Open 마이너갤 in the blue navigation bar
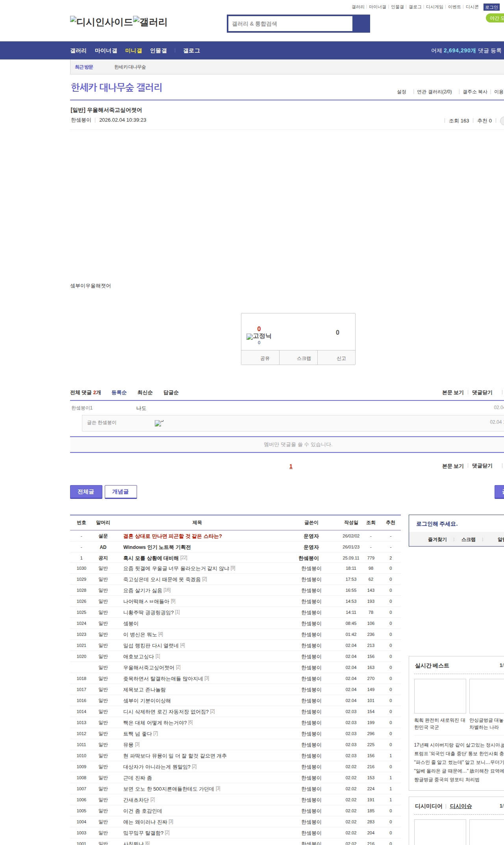 tap(106, 51)
